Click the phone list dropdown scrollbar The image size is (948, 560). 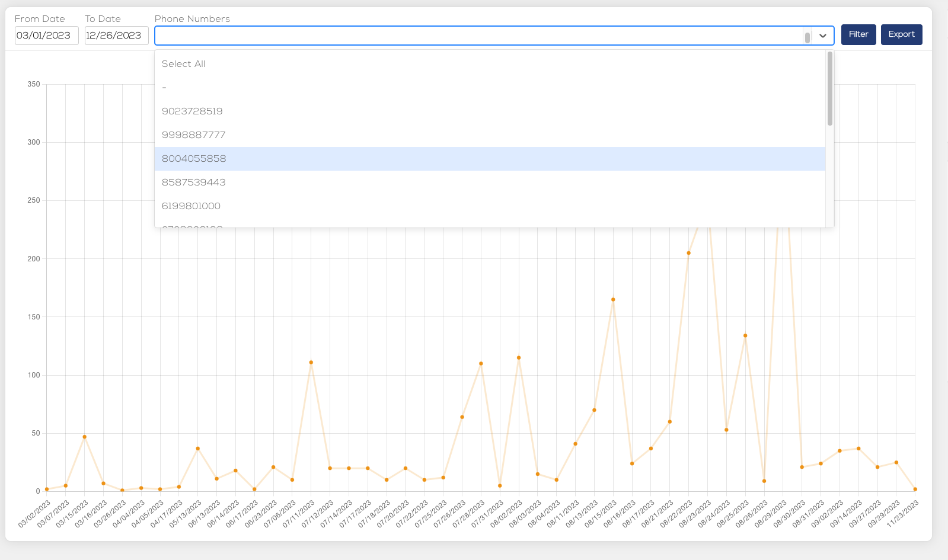pos(829,89)
